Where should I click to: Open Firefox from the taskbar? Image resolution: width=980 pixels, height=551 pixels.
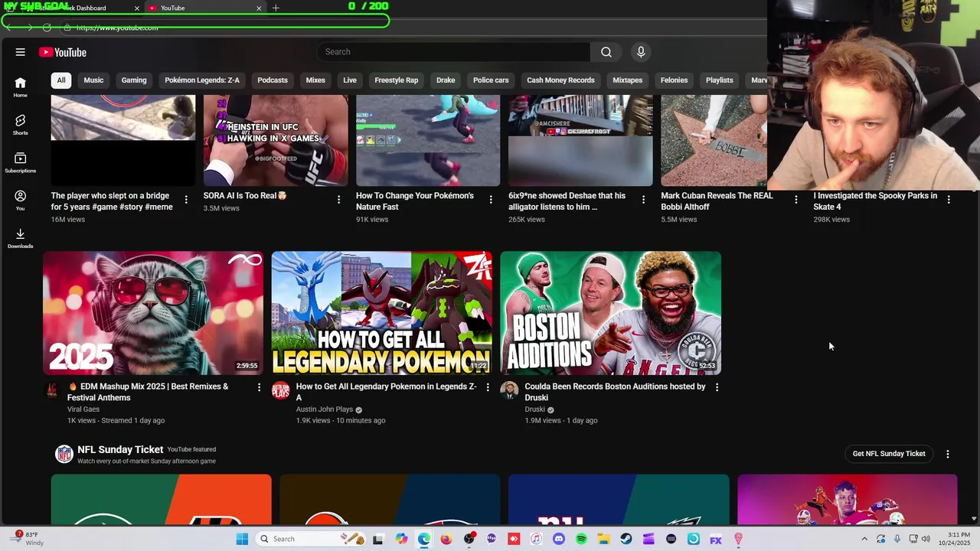click(x=446, y=539)
